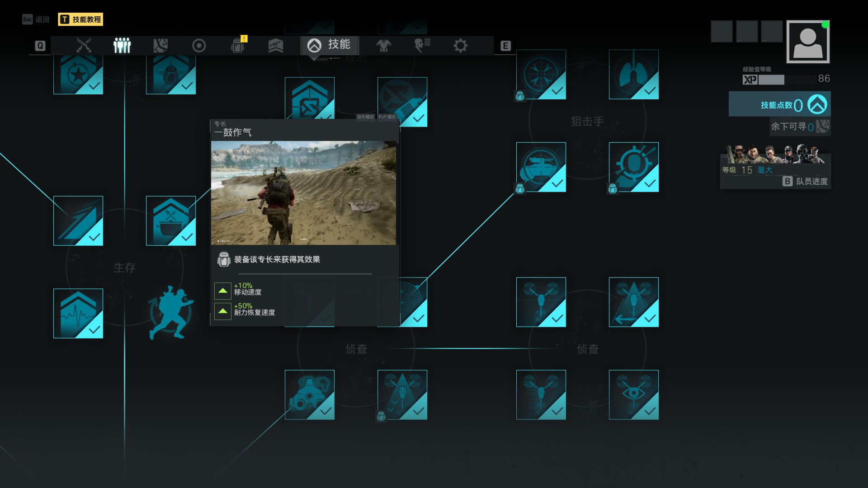Click the player profile avatar

click(807, 42)
